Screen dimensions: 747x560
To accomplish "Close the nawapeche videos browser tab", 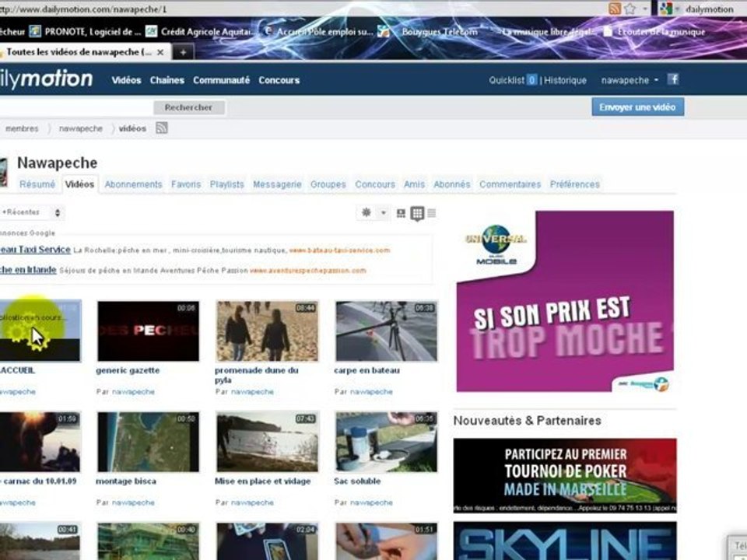I will [160, 52].
